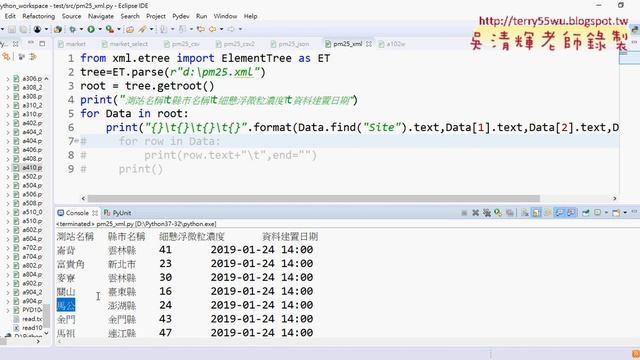The width and height of the screenshot is (640, 360).
Task: Open dropdown next to Debug icon
Action: point(81,29)
